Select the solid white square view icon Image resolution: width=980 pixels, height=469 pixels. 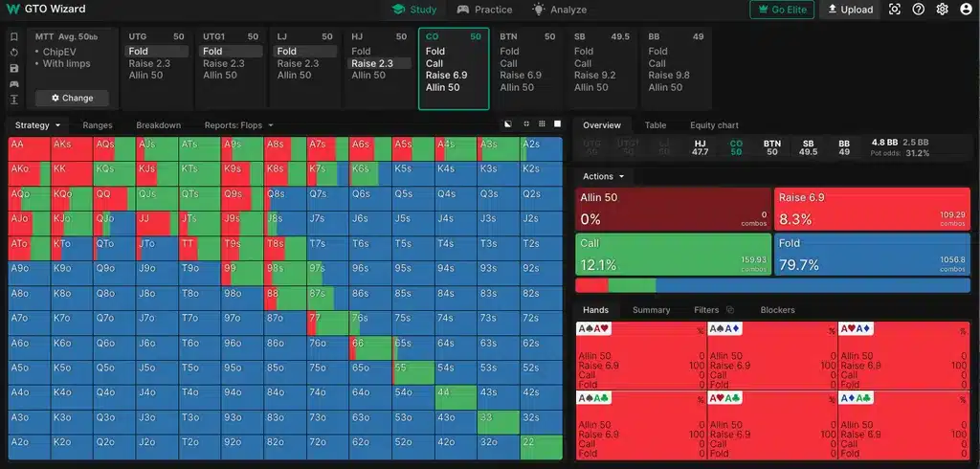[x=558, y=124]
